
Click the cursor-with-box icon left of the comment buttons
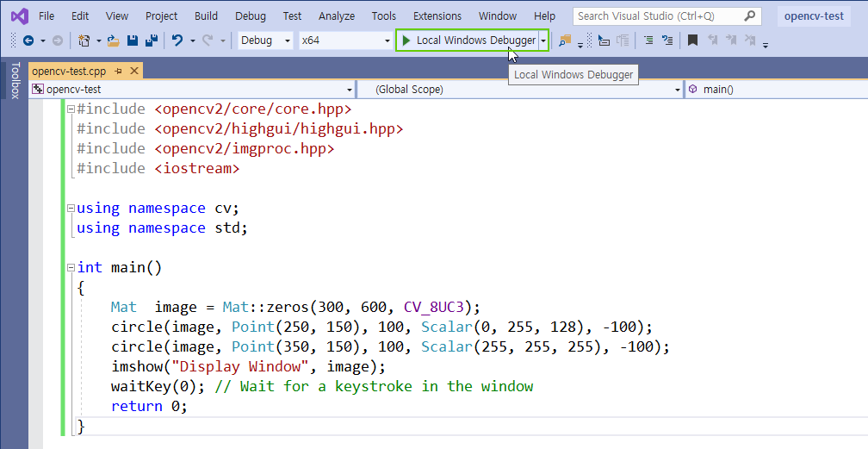[x=604, y=41]
